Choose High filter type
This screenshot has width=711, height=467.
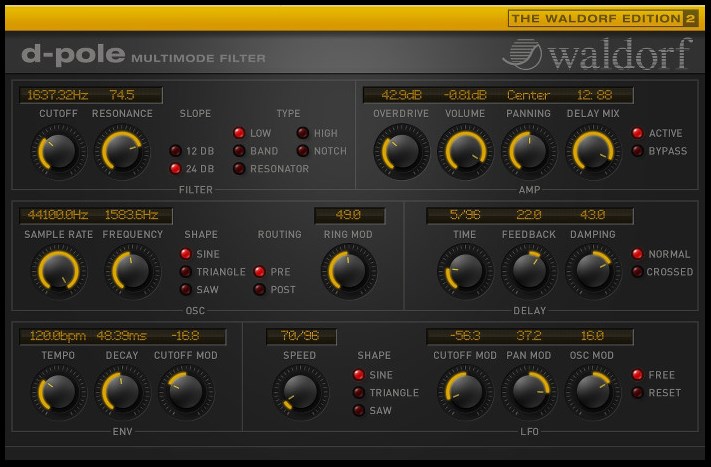pos(302,133)
